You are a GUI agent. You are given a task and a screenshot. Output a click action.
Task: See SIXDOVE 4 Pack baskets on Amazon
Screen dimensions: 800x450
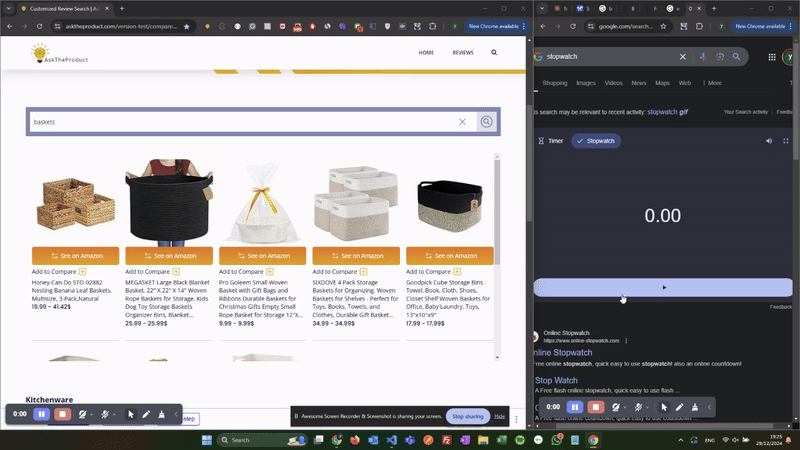356,256
